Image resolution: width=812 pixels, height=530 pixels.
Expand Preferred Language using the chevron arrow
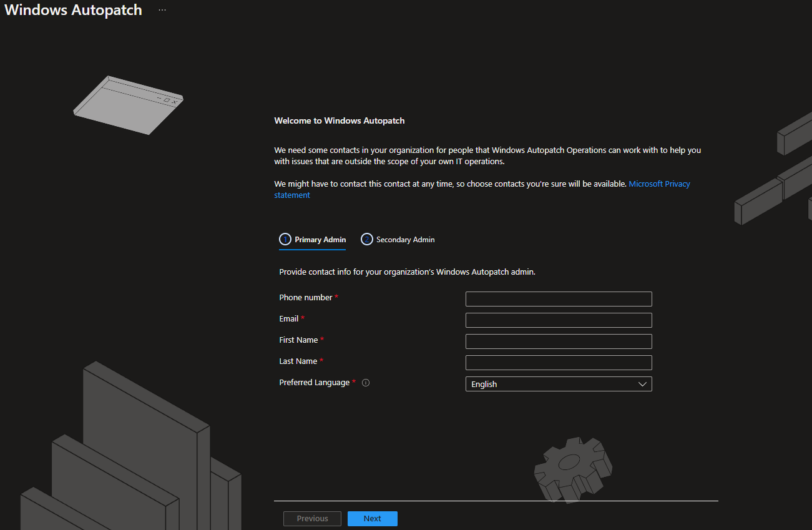(x=642, y=385)
